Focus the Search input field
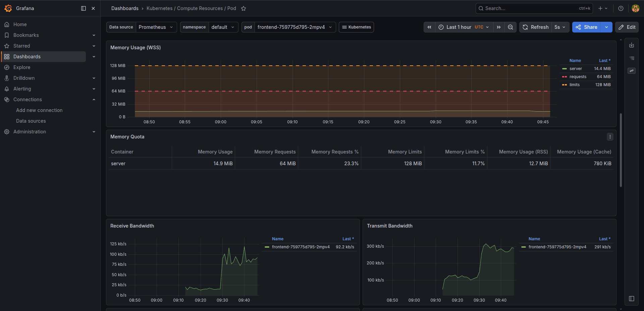 click(534, 8)
